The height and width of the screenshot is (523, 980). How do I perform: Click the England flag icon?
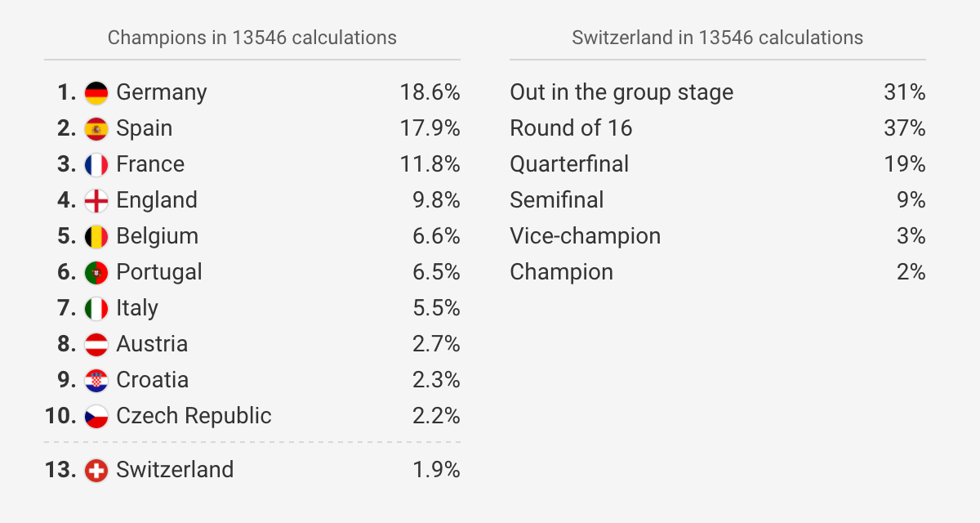click(96, 200)
